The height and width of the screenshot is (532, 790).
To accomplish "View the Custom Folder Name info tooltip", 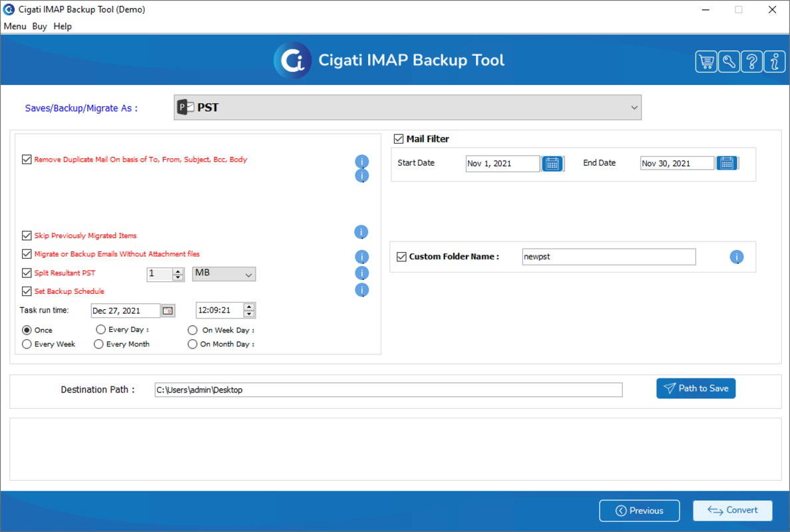I will [x=737, y=257].
